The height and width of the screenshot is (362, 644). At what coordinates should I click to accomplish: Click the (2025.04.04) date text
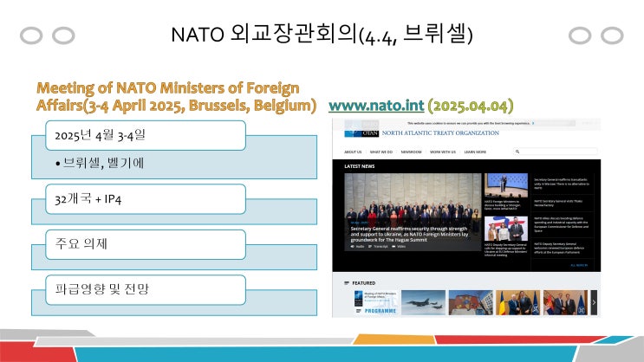[x=471, y=106]
